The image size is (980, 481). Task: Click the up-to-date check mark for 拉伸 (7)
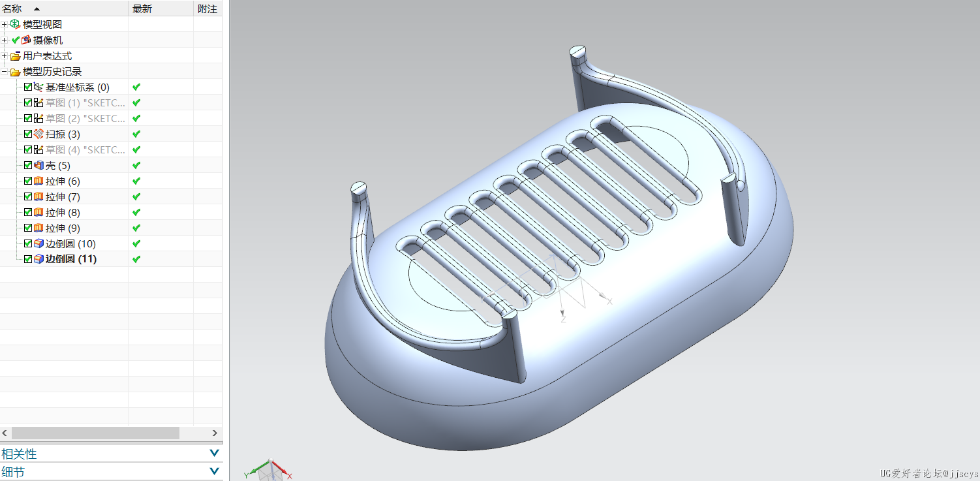coord(136,196)
